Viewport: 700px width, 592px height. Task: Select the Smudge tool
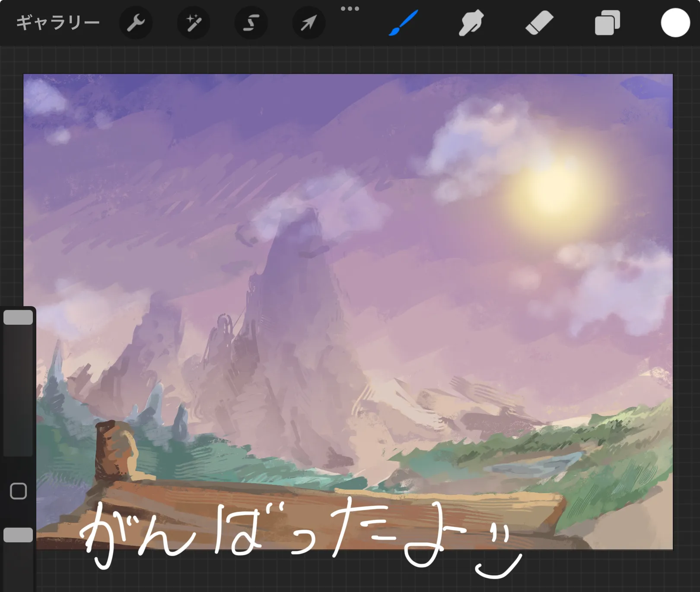(x=471, y=23)
